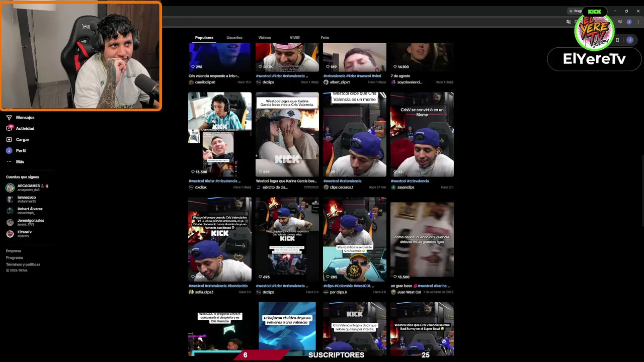Open the Foto tab
The width and height of the screenshot is (644, 362).
325,38
